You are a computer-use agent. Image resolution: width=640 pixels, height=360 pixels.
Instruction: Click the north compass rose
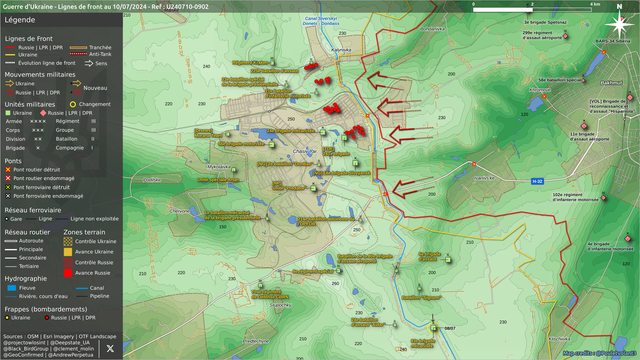(619, 24)
